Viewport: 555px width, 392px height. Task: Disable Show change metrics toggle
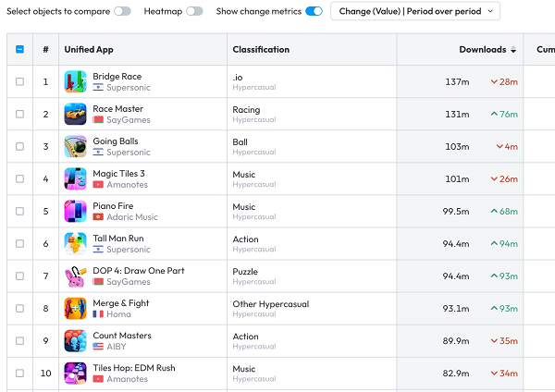tap(314, 11)
